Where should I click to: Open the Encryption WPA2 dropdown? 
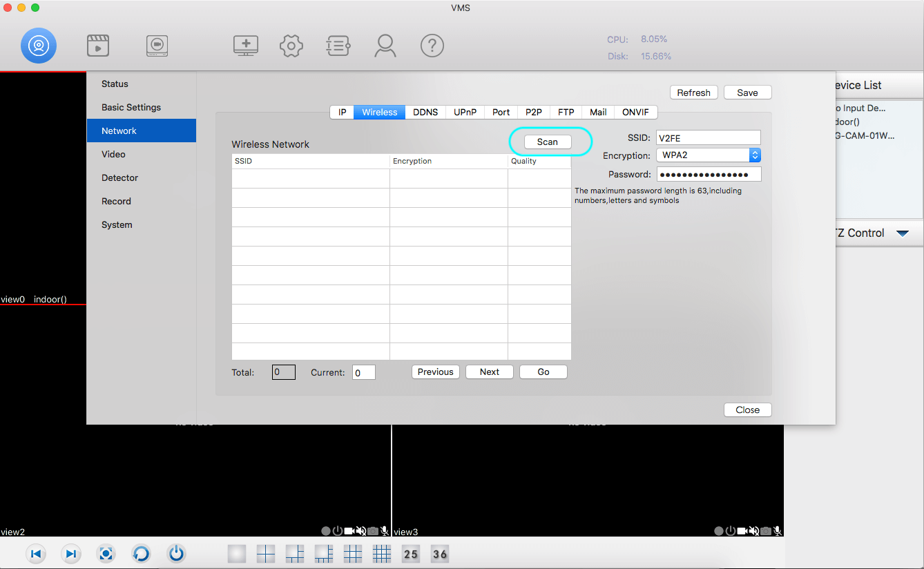click(x=709, y=155)
